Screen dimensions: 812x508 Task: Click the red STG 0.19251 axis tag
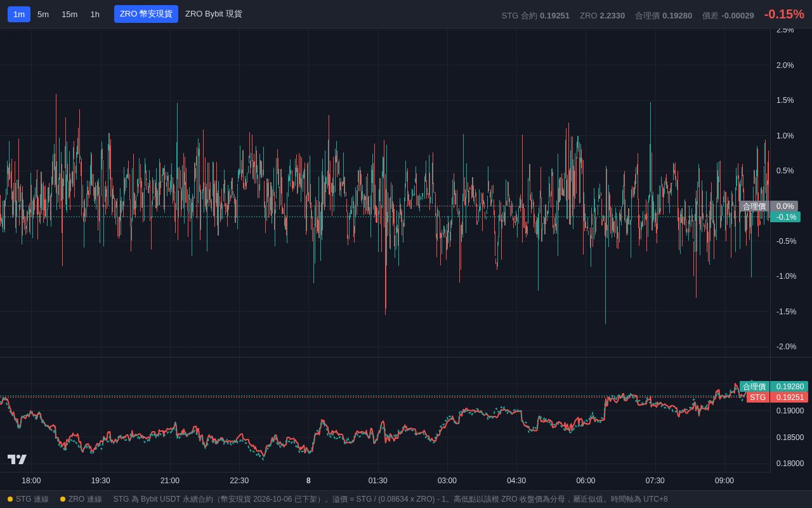[777, 398]
